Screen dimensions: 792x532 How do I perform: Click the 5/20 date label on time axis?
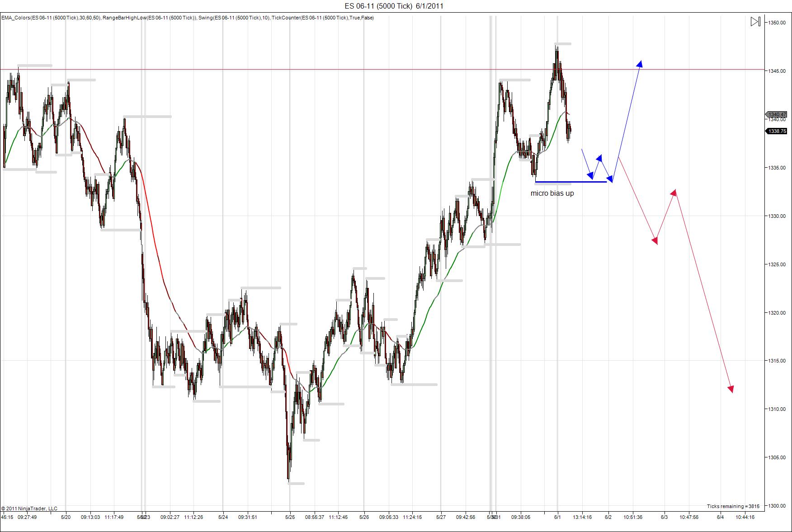click(x=66, y=517)
